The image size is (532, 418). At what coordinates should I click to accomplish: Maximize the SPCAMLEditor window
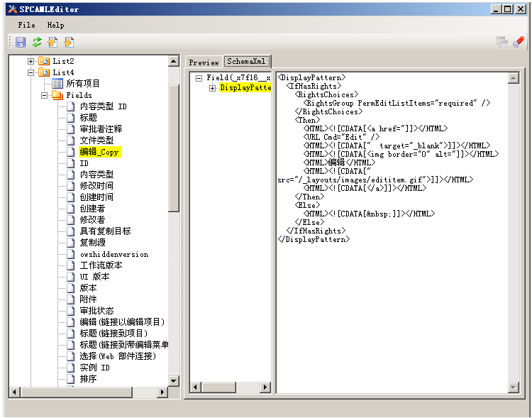[508, 9]
